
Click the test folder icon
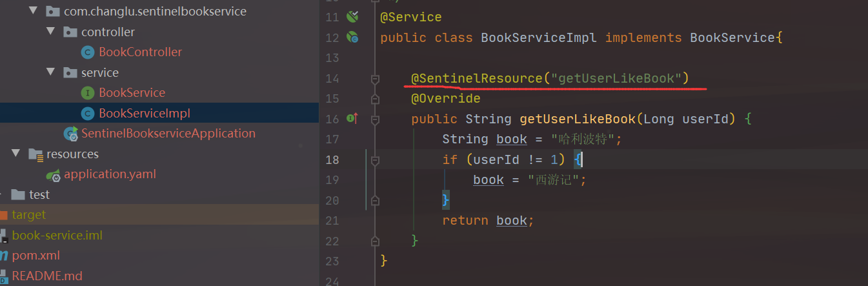point(19,194)
